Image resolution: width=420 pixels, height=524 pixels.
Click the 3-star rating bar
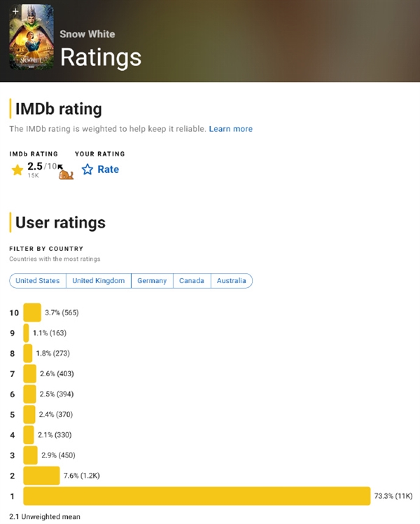30,455
